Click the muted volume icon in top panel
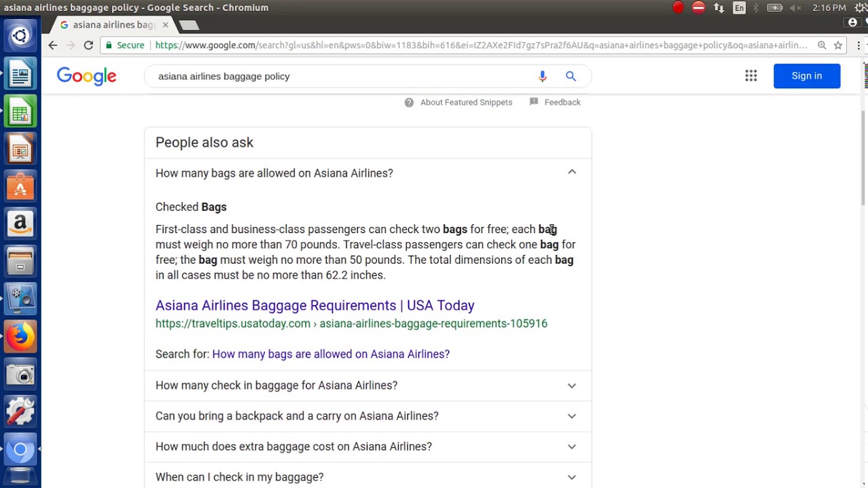The image size is (868, 488). pyautogui.click(x=796, y=7)
